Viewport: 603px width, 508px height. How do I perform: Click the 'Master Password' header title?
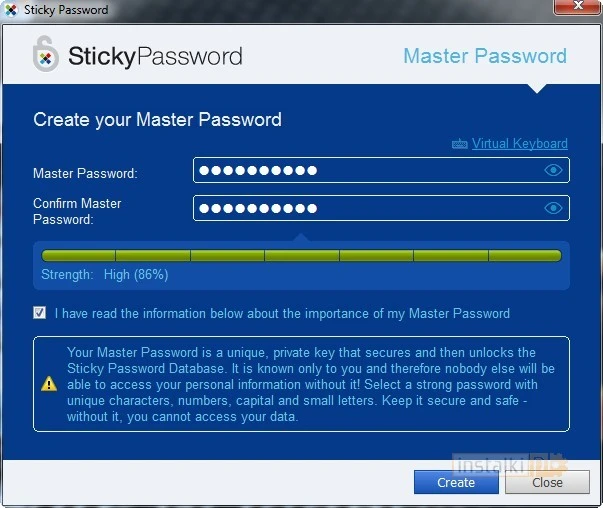(x=485, y=56)
